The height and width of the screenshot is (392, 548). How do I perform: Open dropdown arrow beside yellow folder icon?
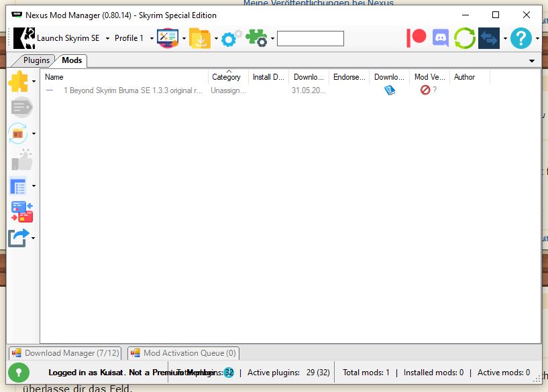[216, 38]
